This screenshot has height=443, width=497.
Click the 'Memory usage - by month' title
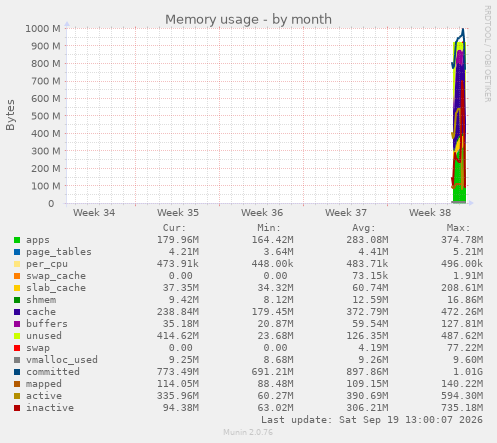[x=248, y=19]
